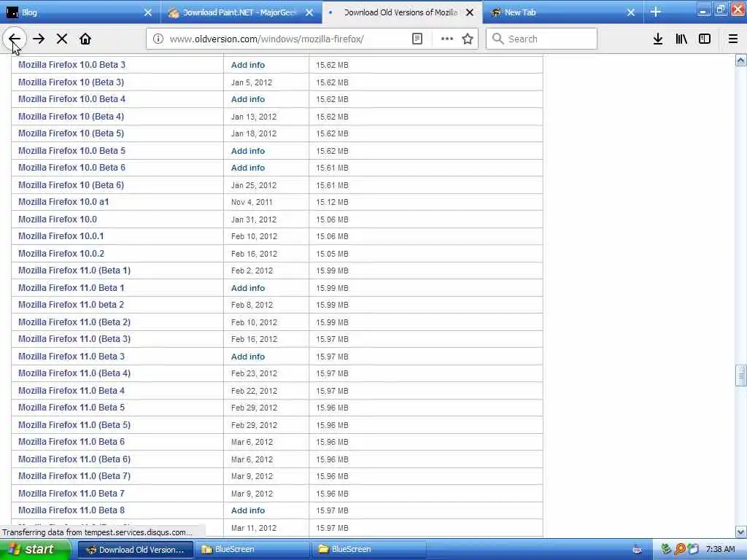The image size is (747, 560).
Task: Close the Blog tab
Action: pos(148,12)
